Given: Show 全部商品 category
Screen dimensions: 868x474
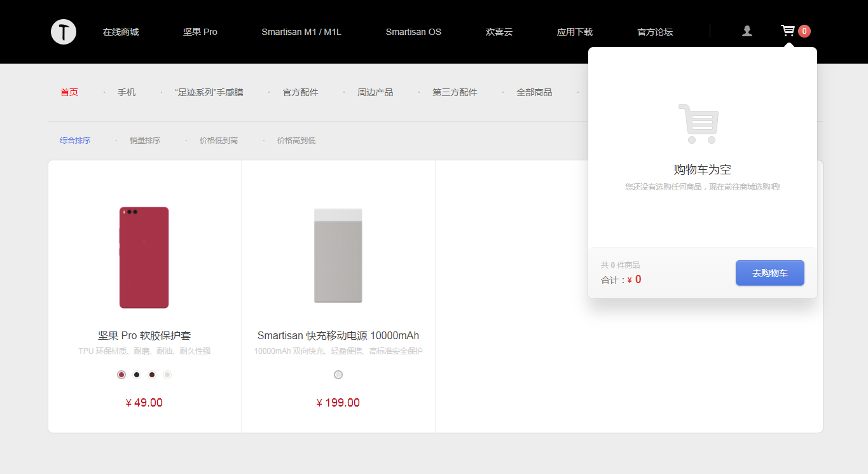Looking at the screenshot, I should tap(534, 92).
